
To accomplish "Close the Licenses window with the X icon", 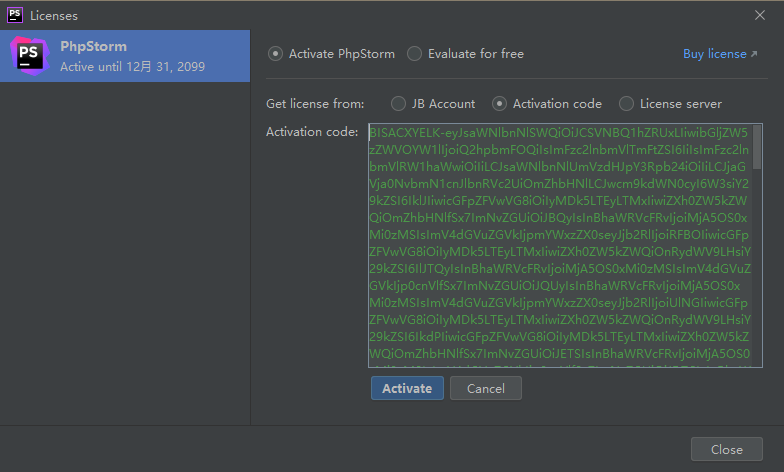I will [760, 16].
